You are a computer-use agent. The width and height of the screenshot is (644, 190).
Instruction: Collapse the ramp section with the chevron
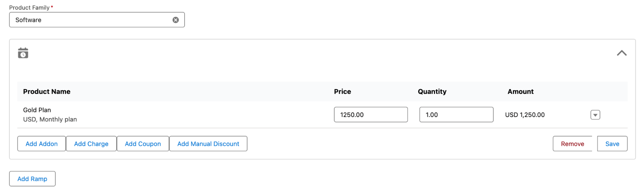pos(621,53)
